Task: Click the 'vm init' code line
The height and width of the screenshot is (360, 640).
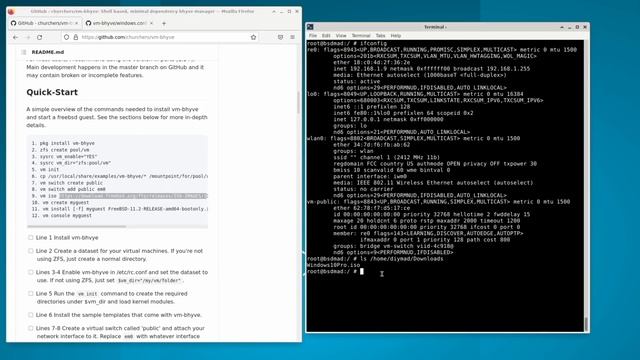Action: click(x=49, y=169)
